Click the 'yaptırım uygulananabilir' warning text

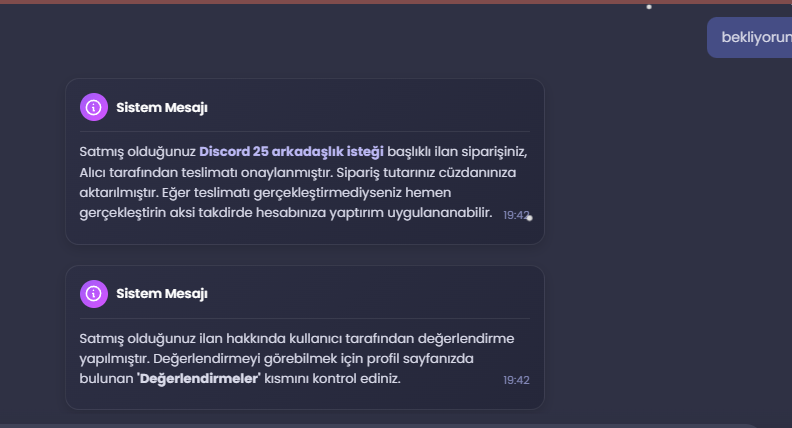[411, 213]
